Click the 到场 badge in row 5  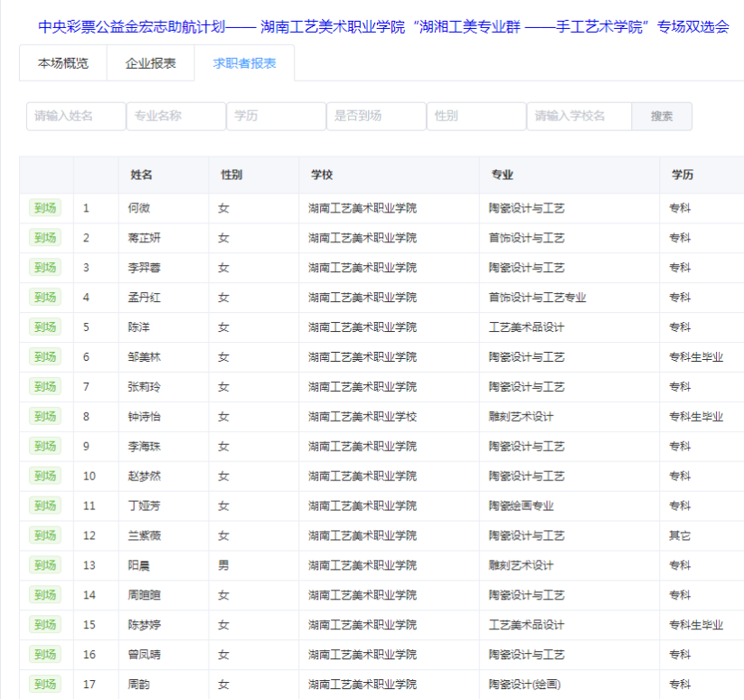point(45,327)
